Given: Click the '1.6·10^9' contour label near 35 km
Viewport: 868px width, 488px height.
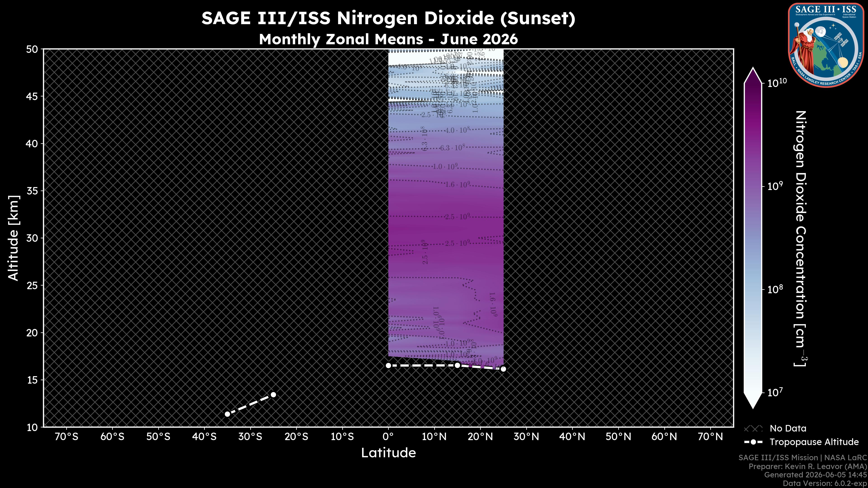Looking at the screenshot, I should [x=458, y=184].
